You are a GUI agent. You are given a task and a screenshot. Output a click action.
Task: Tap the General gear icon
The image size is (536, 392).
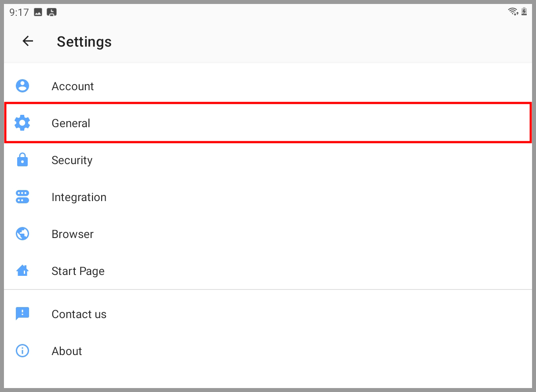coord(22,123)
